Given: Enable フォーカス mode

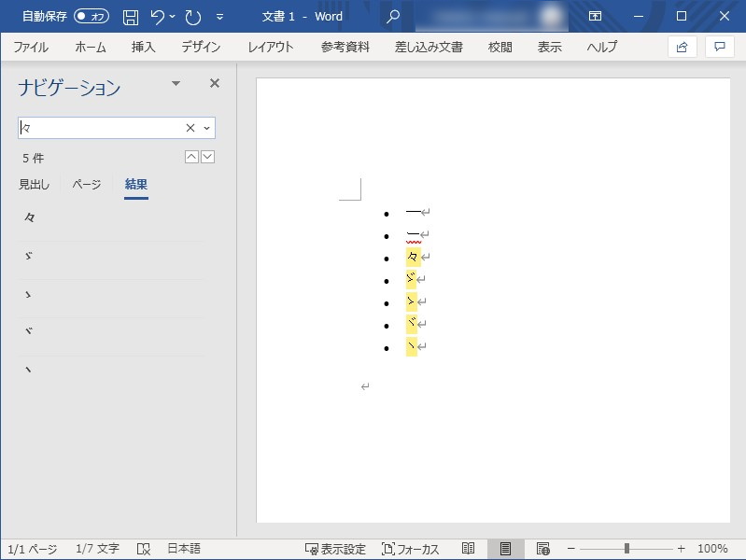Looking at the screenshot, I should (x=410, y=549).
